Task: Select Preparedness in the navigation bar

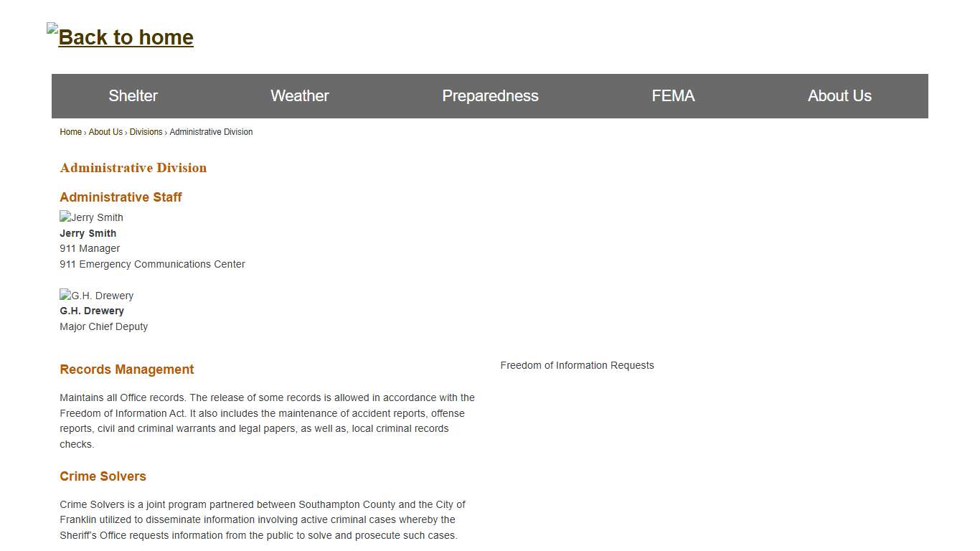Action: (x=490, y=96)
